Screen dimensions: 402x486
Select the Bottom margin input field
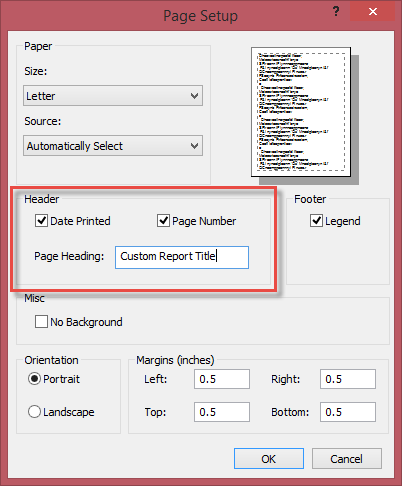coord(348,412)
